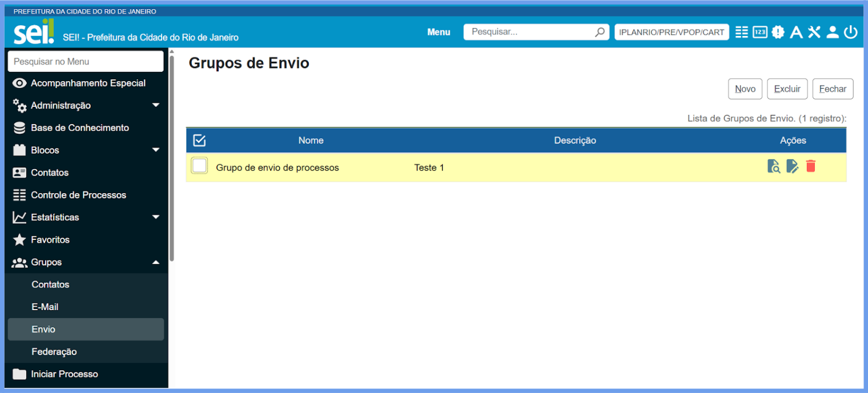Click the Fechar button
Screen dimensions: 868x393
click(833, 89)
